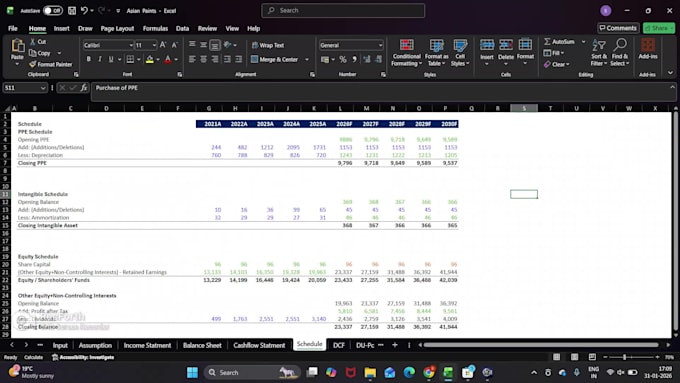Viewport: 680px width, 383px height.
Task: Click Delete cells icon
Action: (506, 45)
